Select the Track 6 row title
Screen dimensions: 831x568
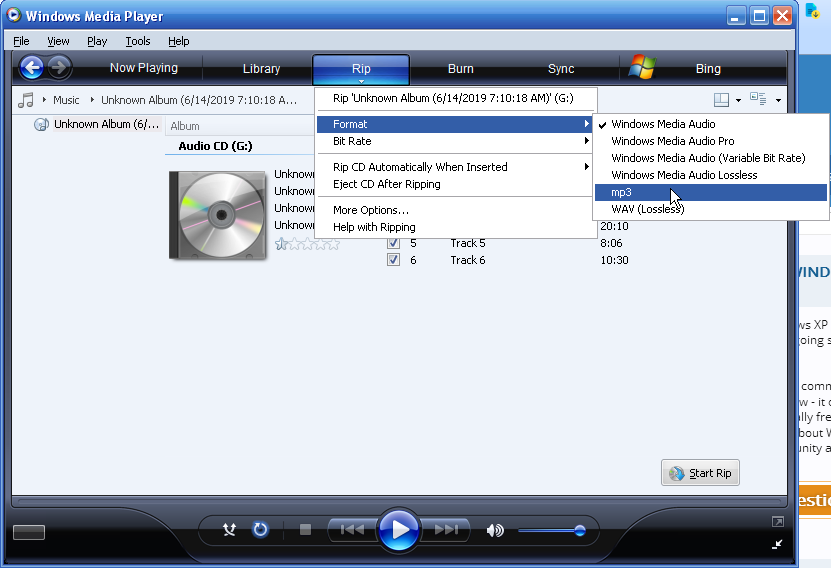point(467,260)
